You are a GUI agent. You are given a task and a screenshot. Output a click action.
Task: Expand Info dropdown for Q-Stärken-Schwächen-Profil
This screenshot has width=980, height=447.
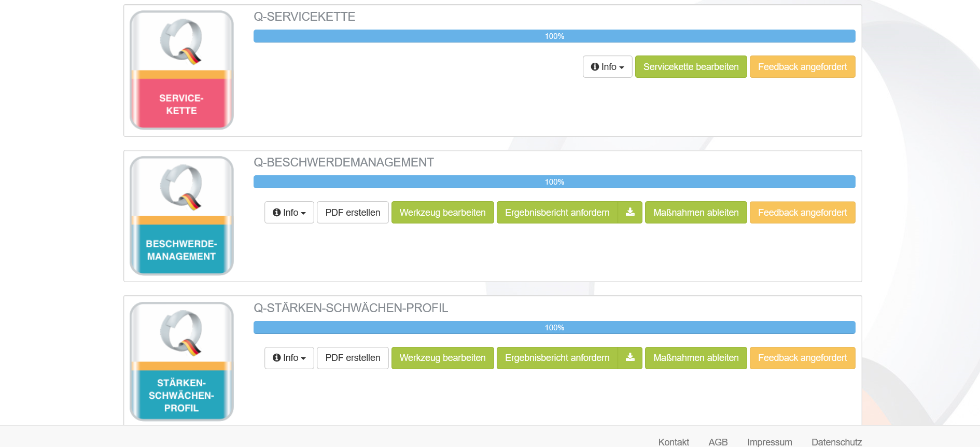[x=289, y=358]
